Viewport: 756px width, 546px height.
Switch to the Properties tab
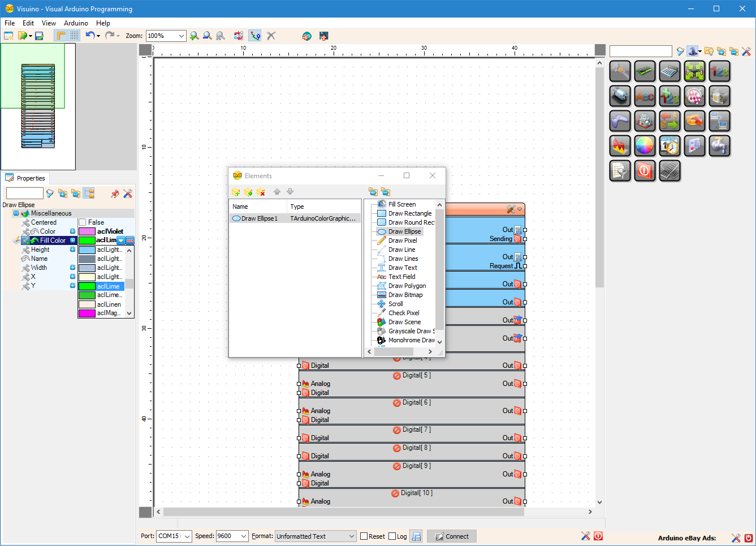[25, 178]
